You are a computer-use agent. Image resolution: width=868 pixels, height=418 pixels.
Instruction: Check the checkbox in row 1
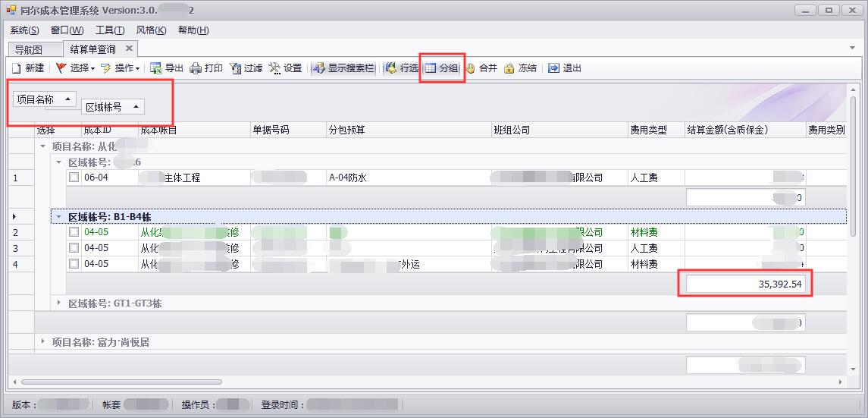tap(74, 178)
